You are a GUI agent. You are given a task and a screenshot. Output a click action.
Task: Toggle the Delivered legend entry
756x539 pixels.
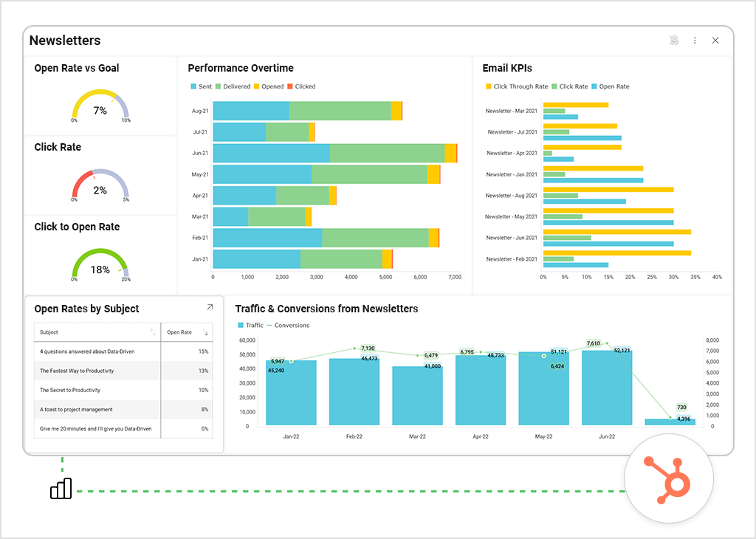tap(233, 86)
